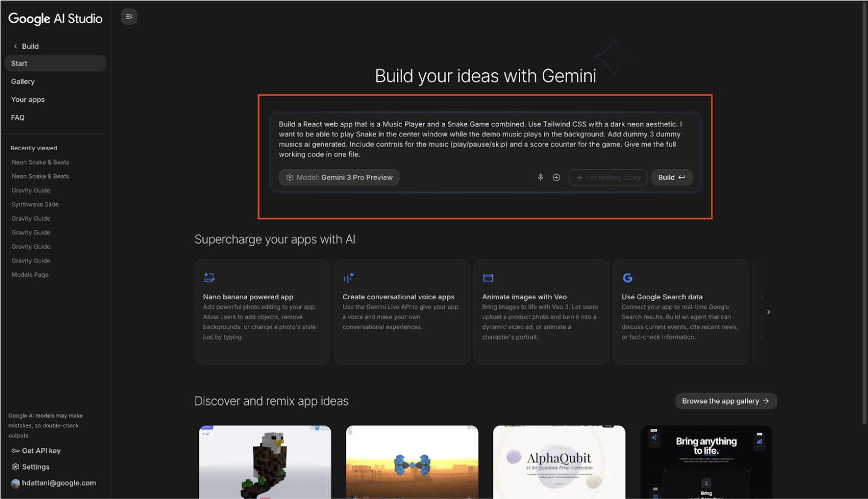Viewport: 868px width, 499px height.
Task: Select Gallery in the sidebar
Action: [23, 81]
